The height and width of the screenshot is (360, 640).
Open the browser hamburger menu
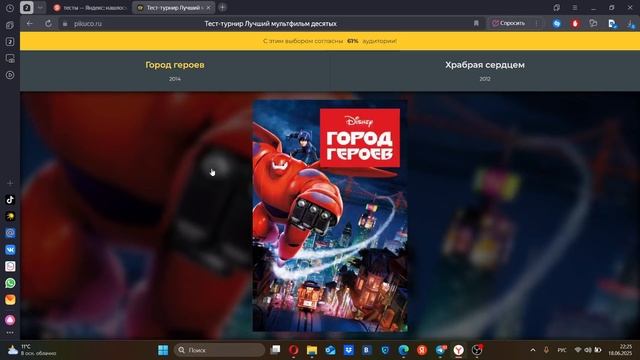575,8
